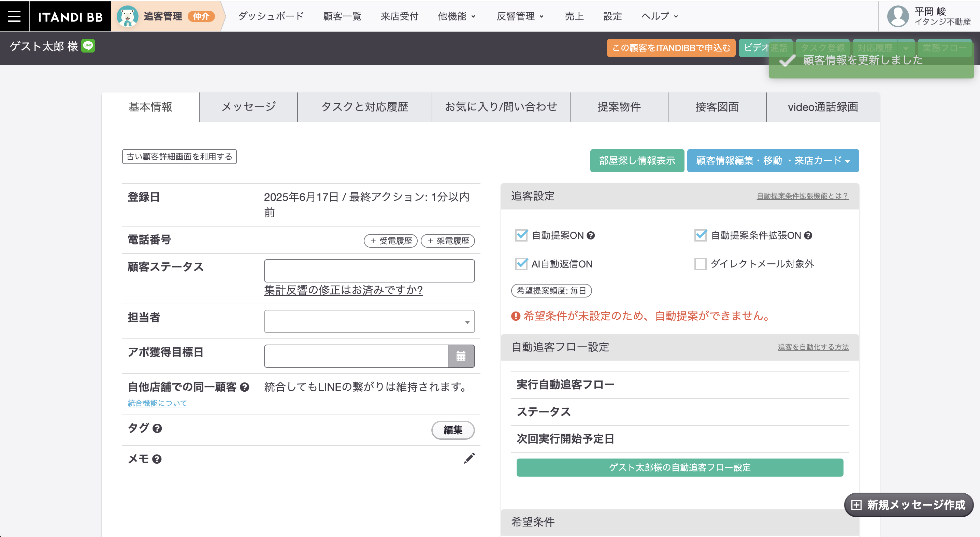Screen dimensions: 980x537
Task: Open ダッシュボード in the top menu
Action: coord(271,16)
